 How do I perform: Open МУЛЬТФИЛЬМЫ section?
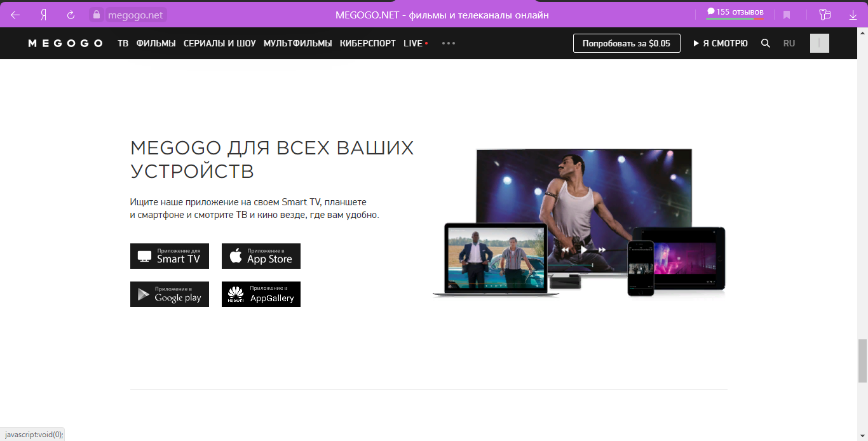(x=297, y=43)
